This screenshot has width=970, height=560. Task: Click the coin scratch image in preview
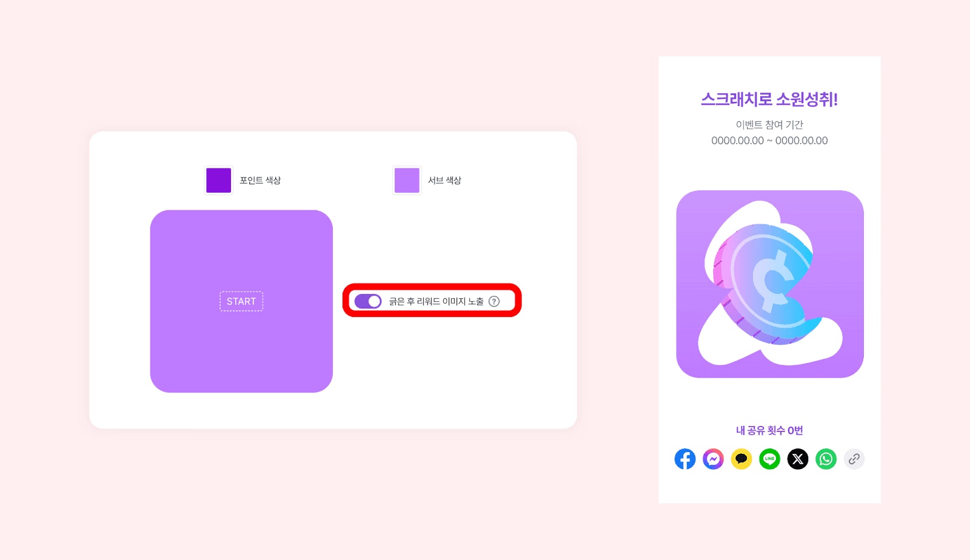point(770,284)
